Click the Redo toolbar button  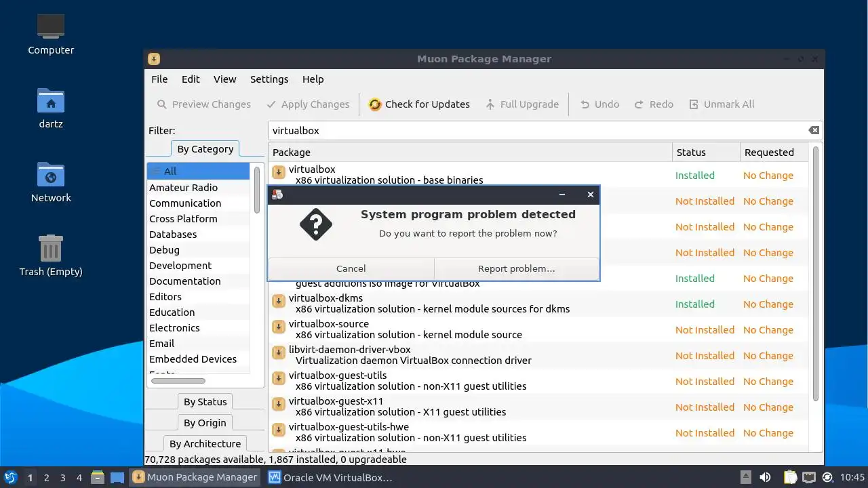(654, 104)
